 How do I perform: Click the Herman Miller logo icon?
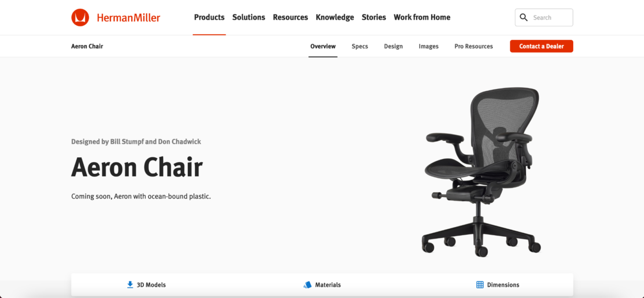pyautogui.click(x=80, y=17)
